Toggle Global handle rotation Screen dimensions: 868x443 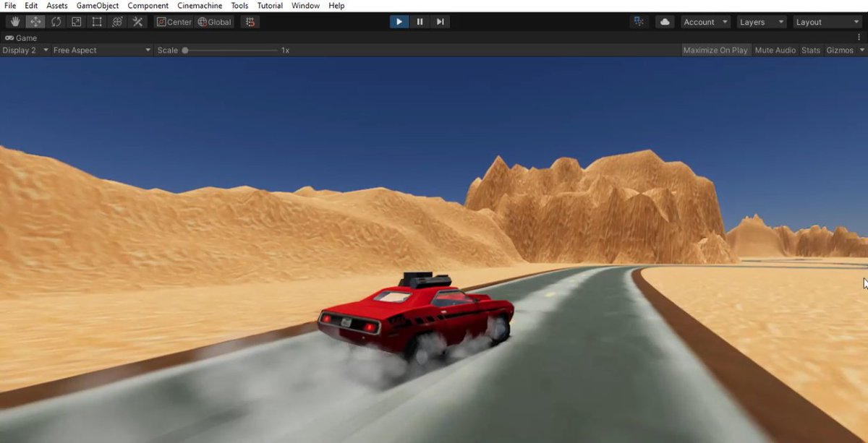[214, 22]
